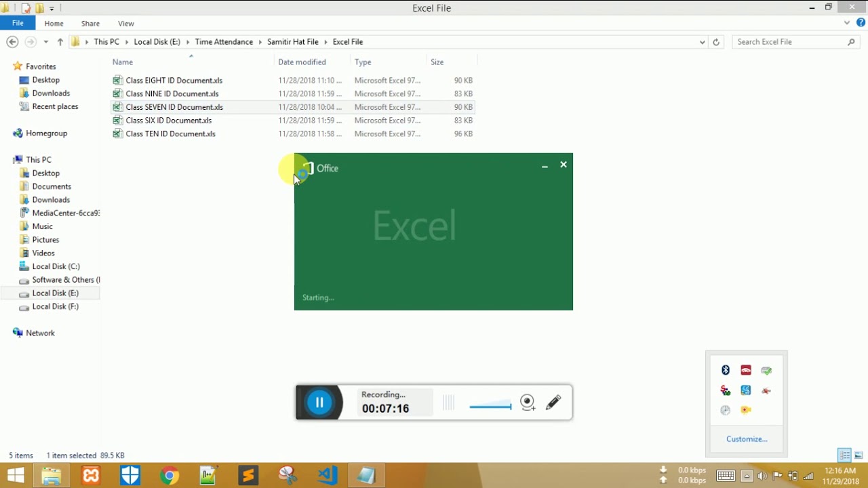This screenshot has height=488, width=868.
Task: Launch Visual Studio Code from taskbar
Action: click(327, 476)
